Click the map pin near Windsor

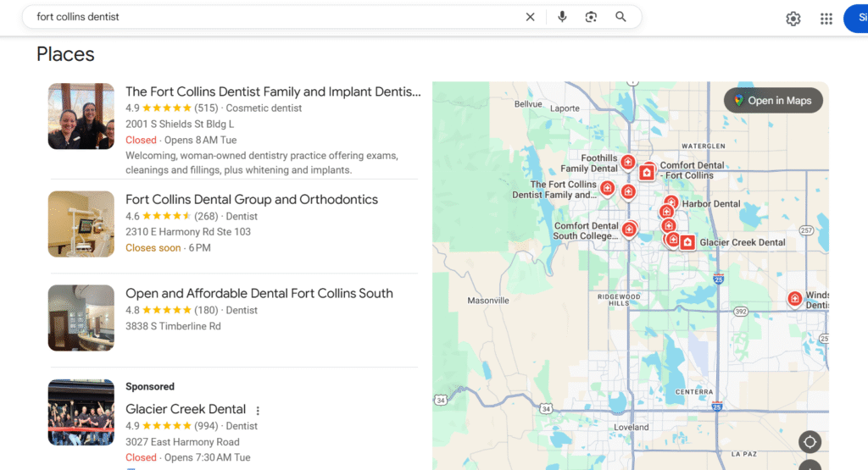click(794, 298)
